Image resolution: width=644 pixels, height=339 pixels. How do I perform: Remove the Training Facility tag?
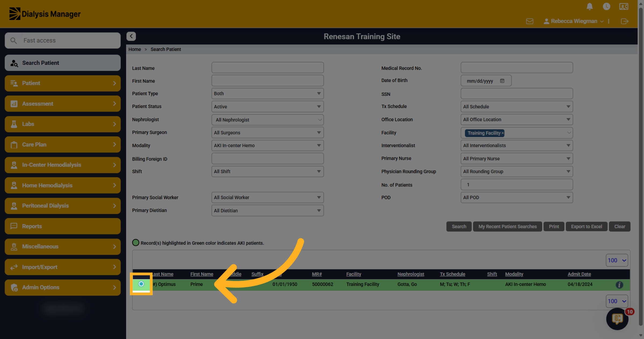[x=503, y=133]
